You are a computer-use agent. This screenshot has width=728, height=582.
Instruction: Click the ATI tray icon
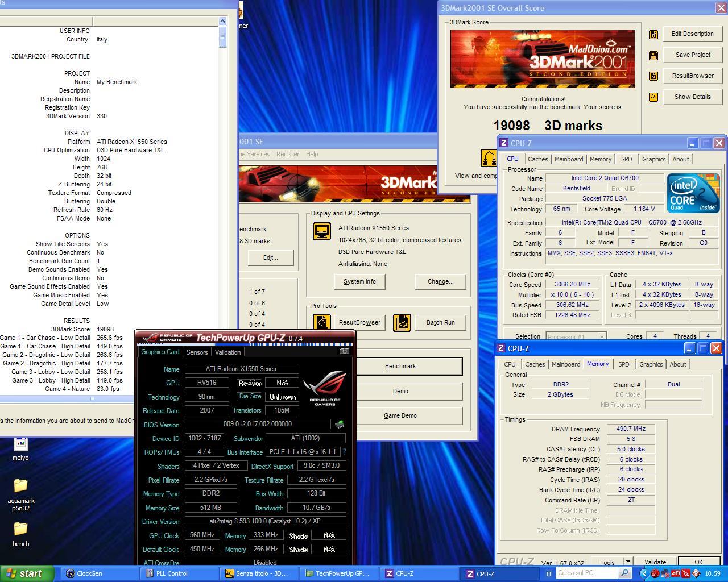tap(676, 573)
